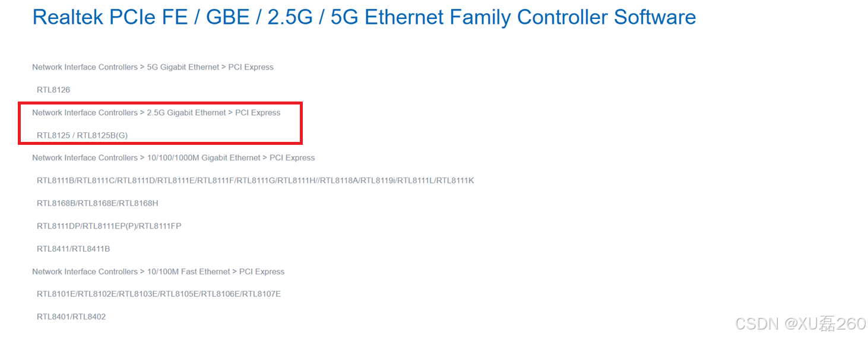Click PCI Express in the 10/100/1000M Gigabit breadcrumb
This screenshot has width=868, height=339.
[x=292, y=158]
